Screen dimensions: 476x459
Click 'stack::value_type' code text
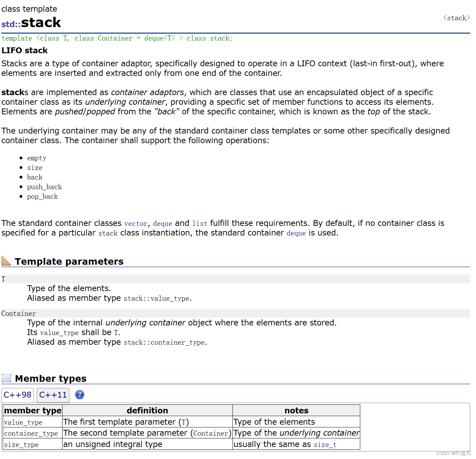click(x=156, y=298)
